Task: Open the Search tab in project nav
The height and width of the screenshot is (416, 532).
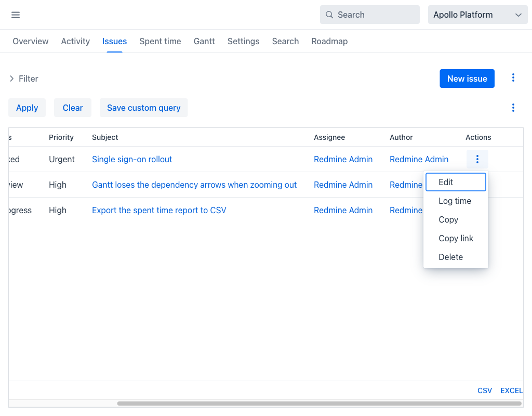Action: pos(285,41)
